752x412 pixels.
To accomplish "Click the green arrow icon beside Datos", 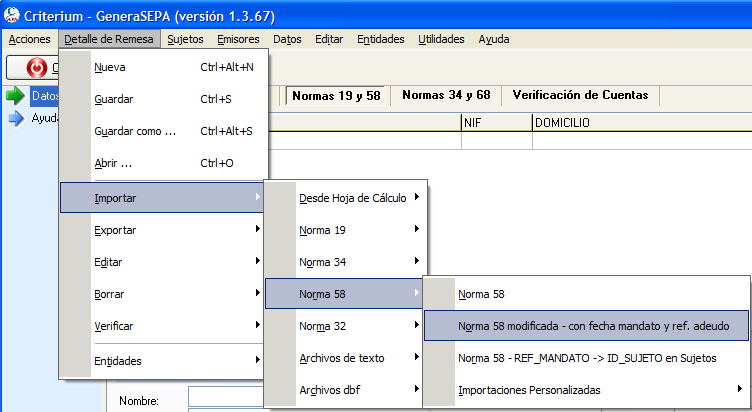I will coord(15,95).
